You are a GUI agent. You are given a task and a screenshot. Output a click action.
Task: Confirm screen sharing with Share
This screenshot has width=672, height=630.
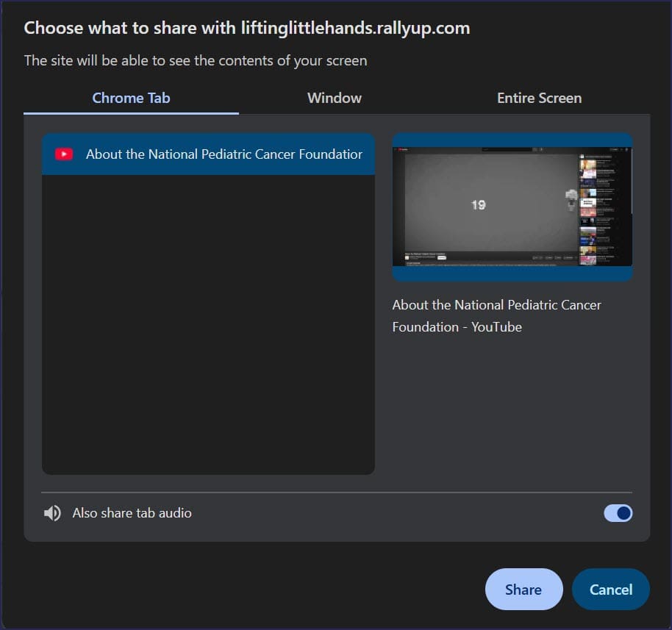(523, 588)
